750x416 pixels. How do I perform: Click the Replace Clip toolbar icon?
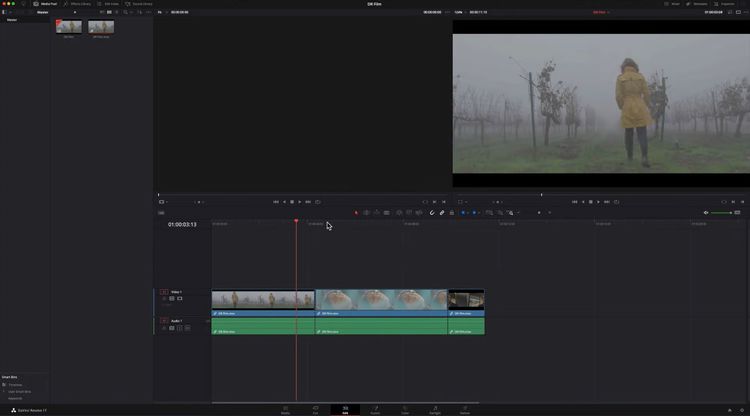point(419,213)
